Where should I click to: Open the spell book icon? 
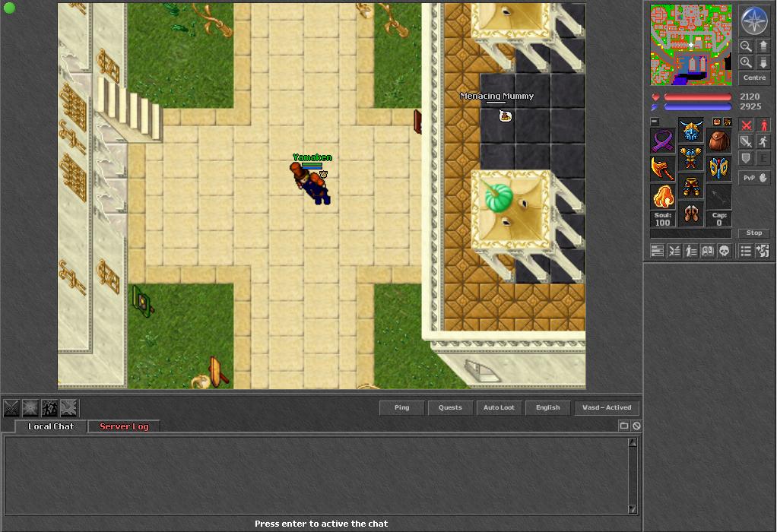pos(708,251)
